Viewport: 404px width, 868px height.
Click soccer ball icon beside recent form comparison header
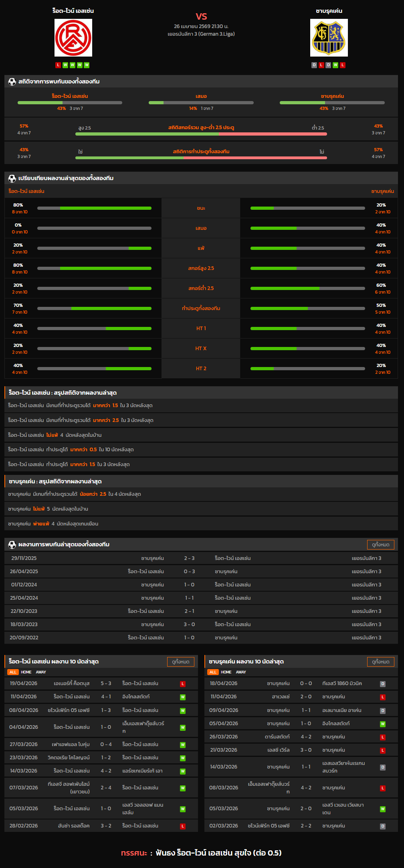12,178
